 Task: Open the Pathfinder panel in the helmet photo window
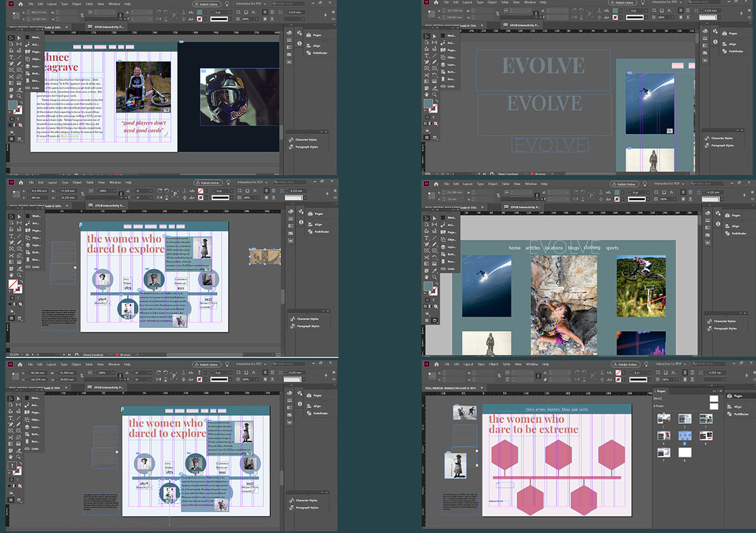pos(317,52)
